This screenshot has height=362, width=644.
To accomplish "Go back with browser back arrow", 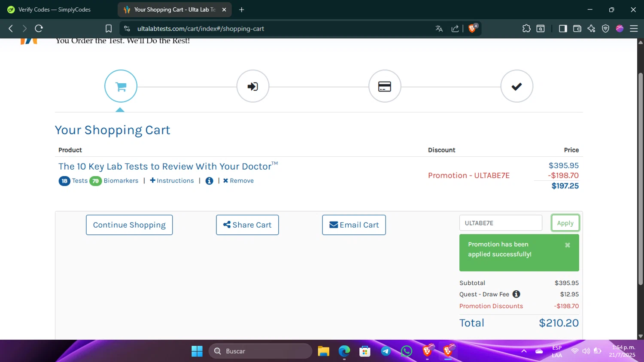I will pyautogui.click(x=11, y=28).
